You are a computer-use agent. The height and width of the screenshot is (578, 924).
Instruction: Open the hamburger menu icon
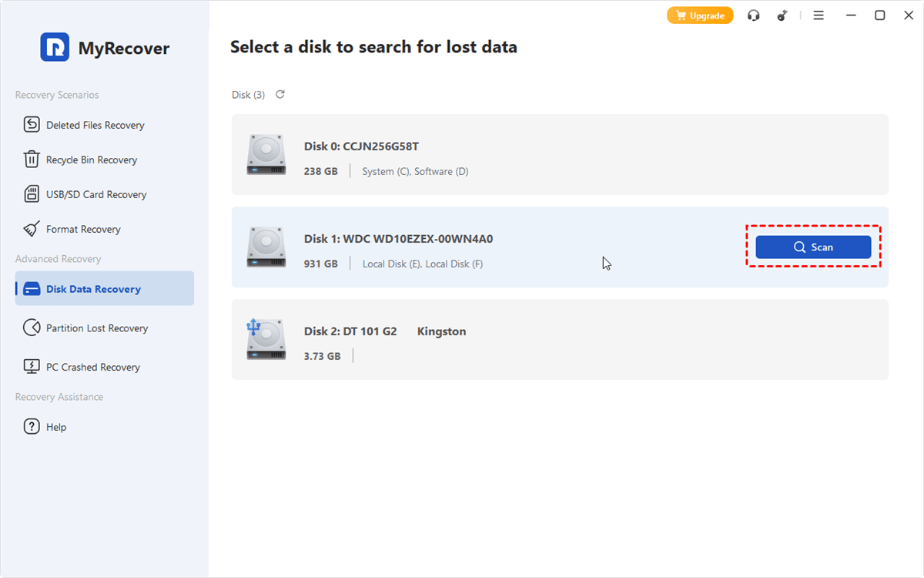pyautogui.click(x=819, y=15)
